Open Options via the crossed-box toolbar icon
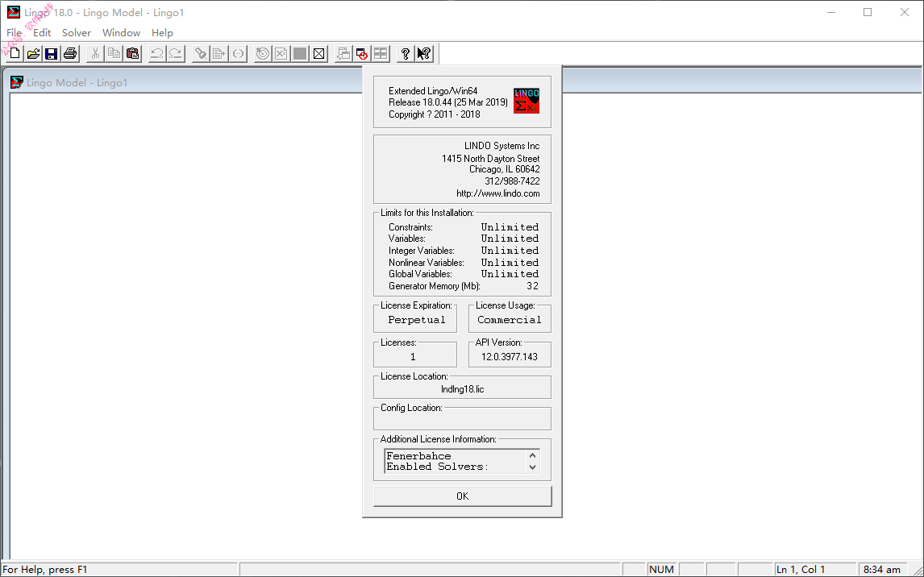This screenshot has width=924, height=577. pos(318,53)
